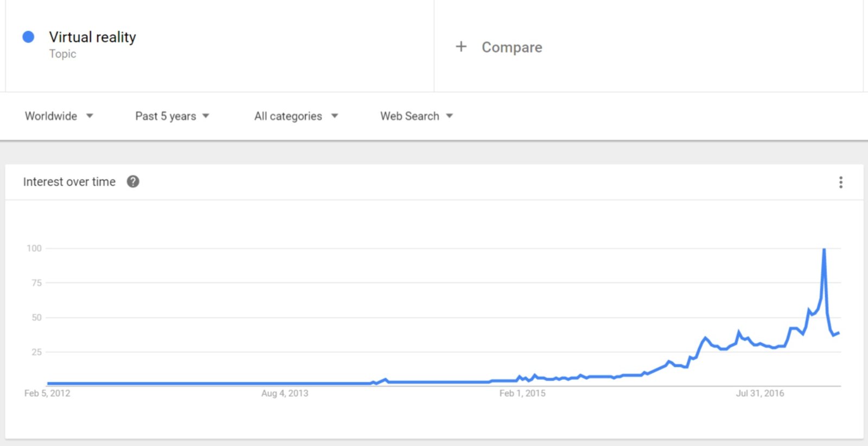The height and width of the screenshot is (446, 868).
Task: Open the Web Search type dropdown
Action: 417,116
